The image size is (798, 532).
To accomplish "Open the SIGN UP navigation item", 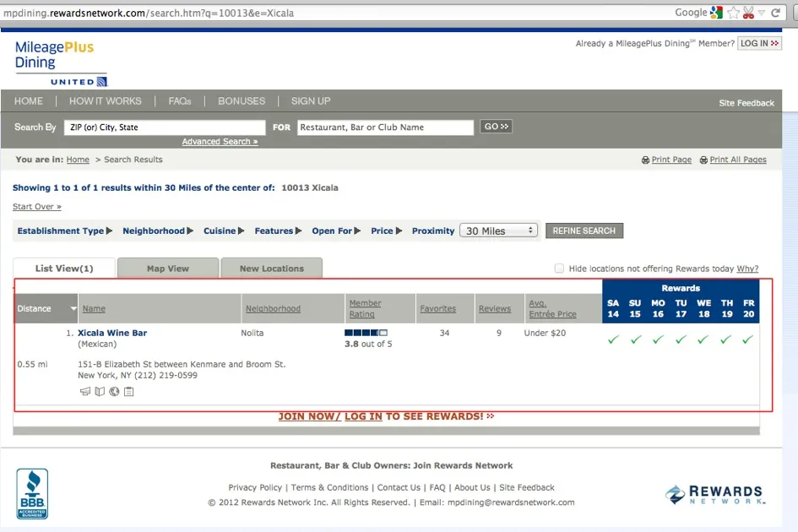I will [x=311, y=100].
